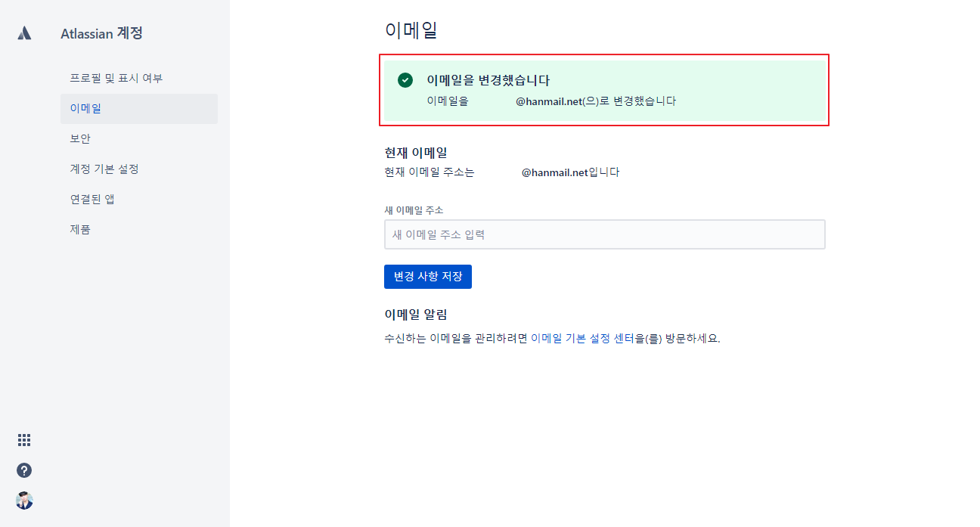Click the 이메일을 변경했습니다 banner title
Screen dimensions: 980x527
(488, 80)
